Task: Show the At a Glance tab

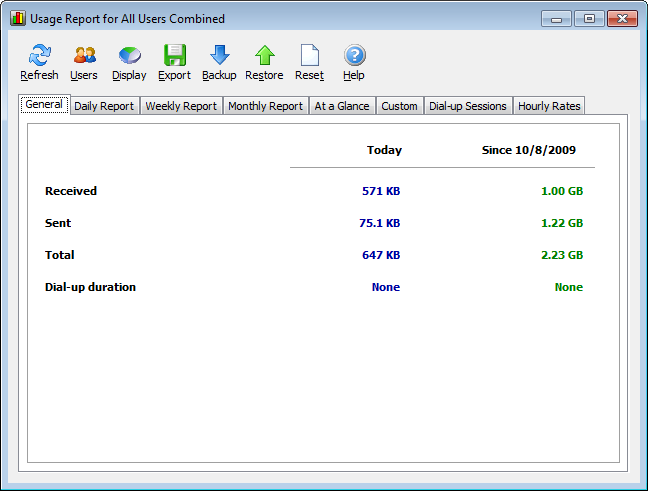Action: pyautogui.click(x=342, y=106)
